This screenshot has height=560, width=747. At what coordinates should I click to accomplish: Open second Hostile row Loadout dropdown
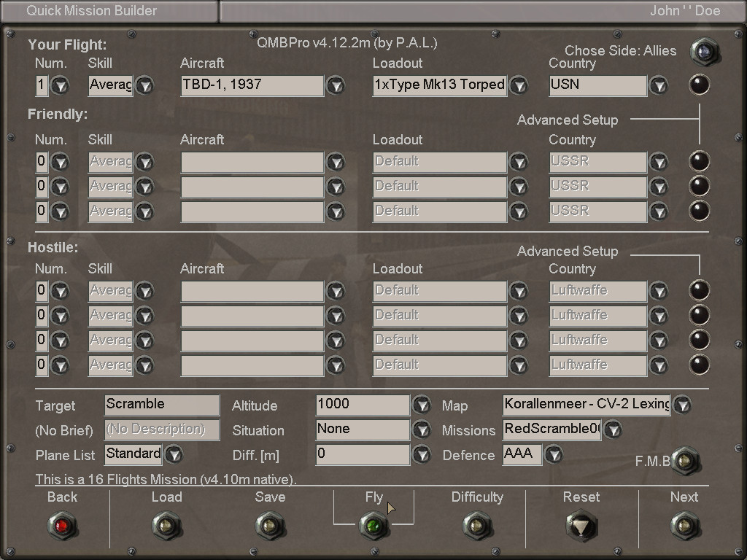pyautogui.click(x=519, y=316)
